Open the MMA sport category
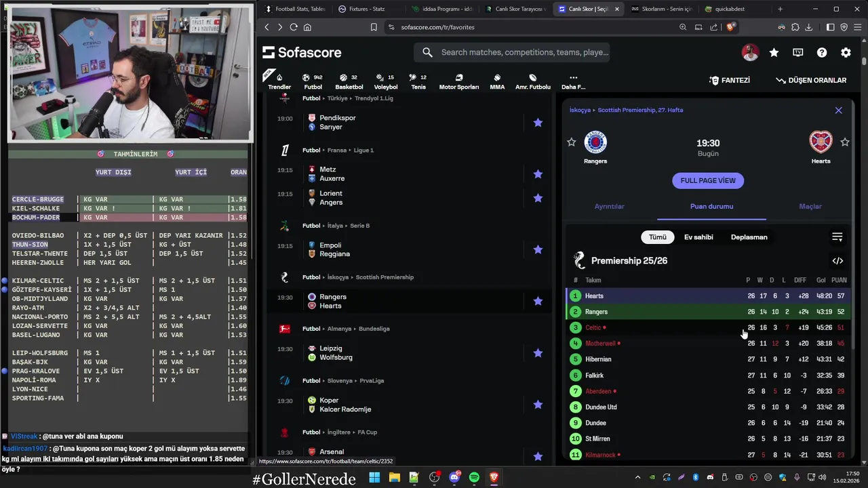 (497, 81)
